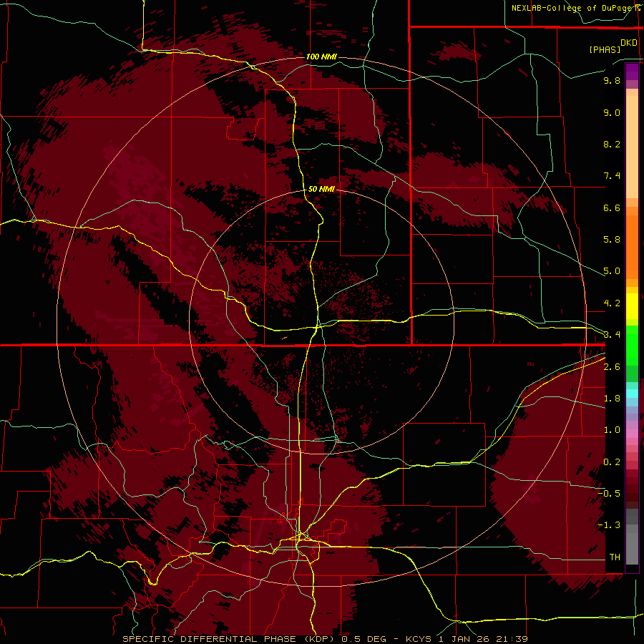Click the 5.8 legend value
644x644 pixels.
[x=612, y=240]
